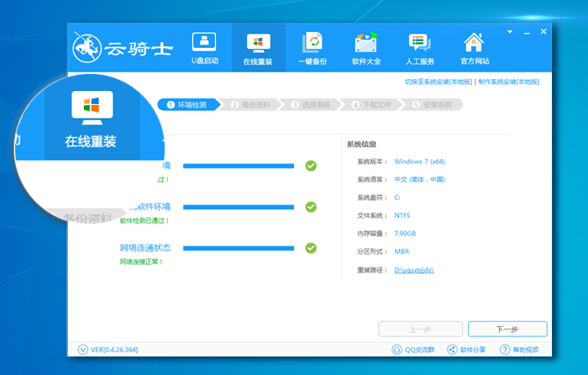Close the 云骑士 window
The image size is (588, 375).
(543, 32)
